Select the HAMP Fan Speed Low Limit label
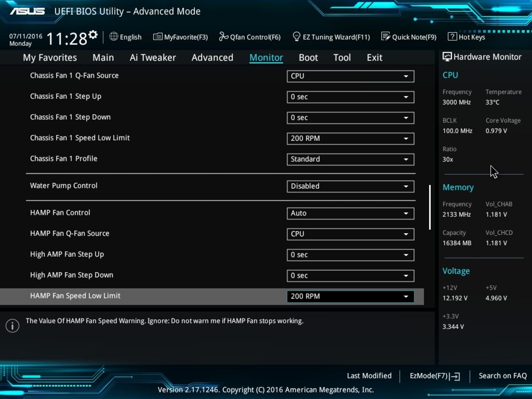This screenshot has width=532, height=399. click(75, 296)
